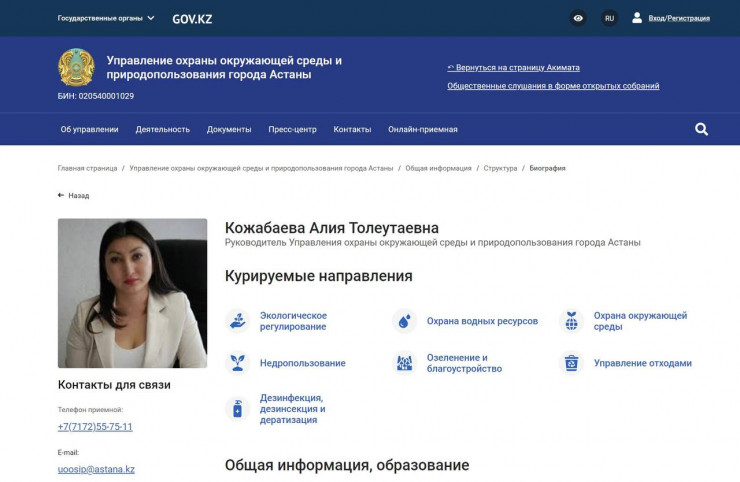Click the Охрана водных ресурсов droplet icon
Screen dimensions: 740x482
pos(404,321)
